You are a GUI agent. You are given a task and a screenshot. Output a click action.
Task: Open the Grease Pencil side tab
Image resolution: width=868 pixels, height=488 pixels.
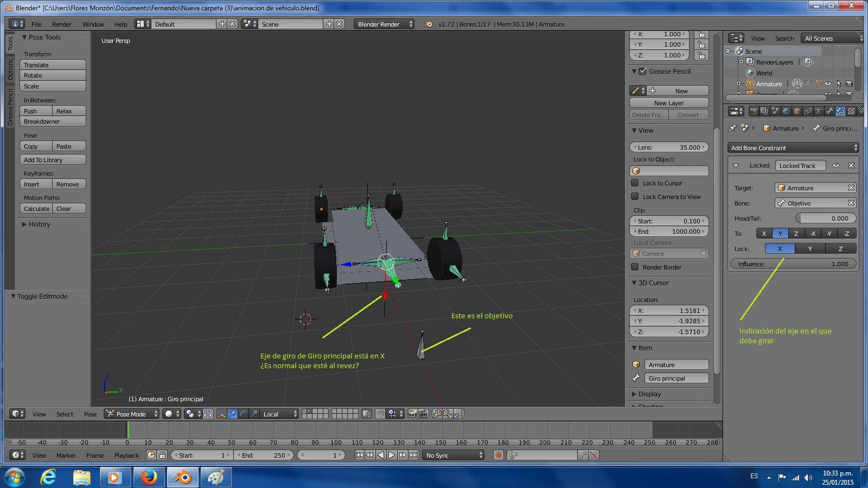point(10,107)
